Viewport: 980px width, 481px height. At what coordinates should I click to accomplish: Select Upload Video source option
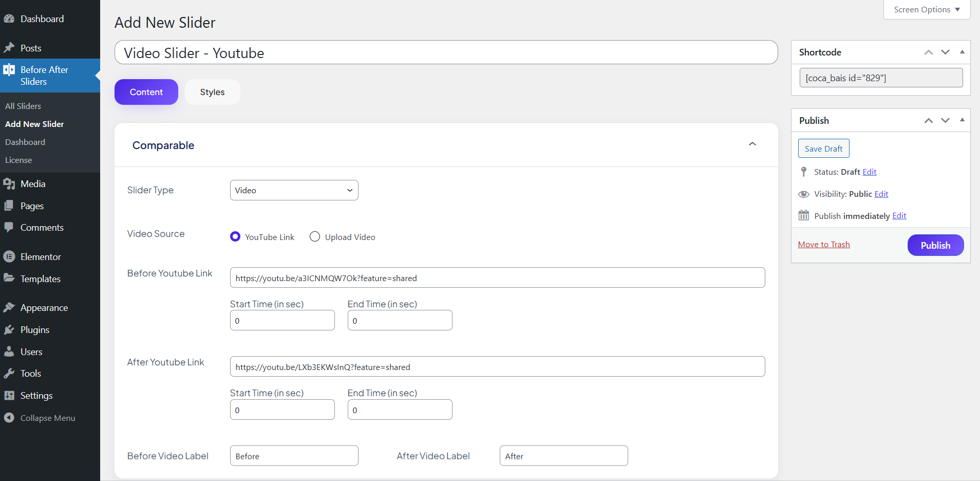[x=315, y=236]
